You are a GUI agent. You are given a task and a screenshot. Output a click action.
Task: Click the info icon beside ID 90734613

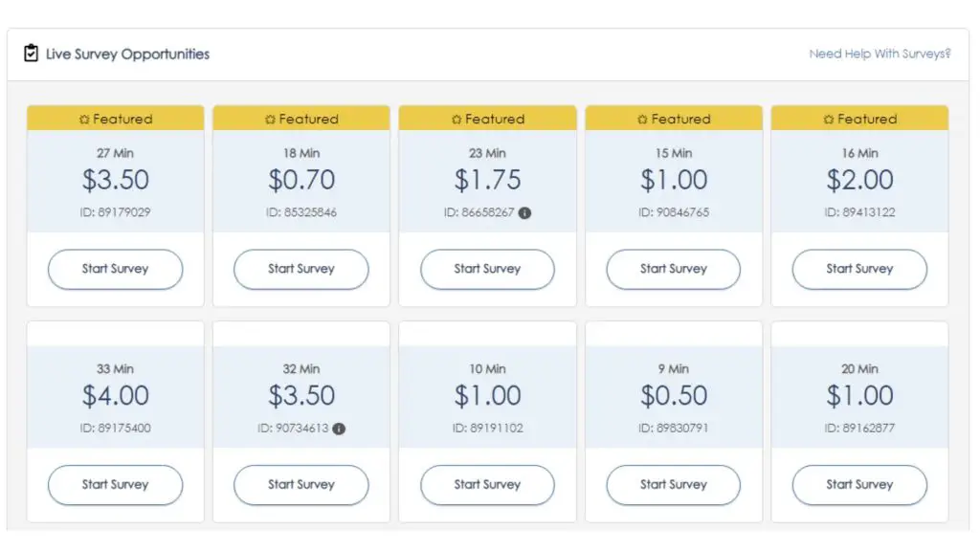pos(339,429)
